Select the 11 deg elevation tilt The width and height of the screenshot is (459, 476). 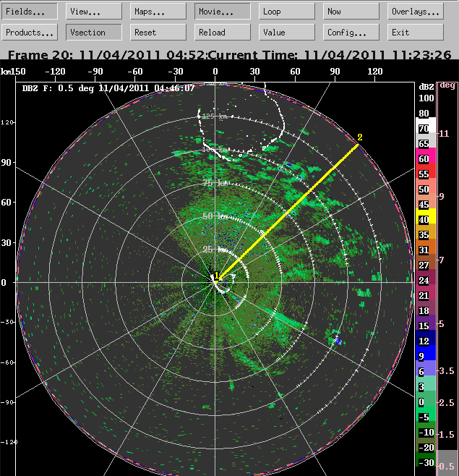click(444, 134)
